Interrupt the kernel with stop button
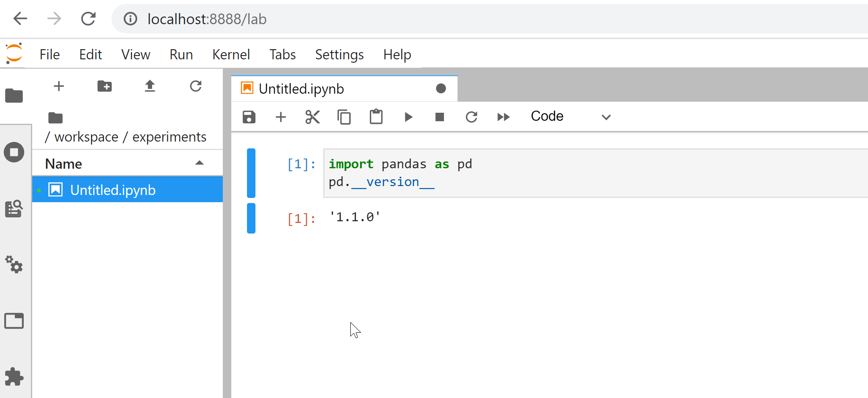 pos(440,117)
